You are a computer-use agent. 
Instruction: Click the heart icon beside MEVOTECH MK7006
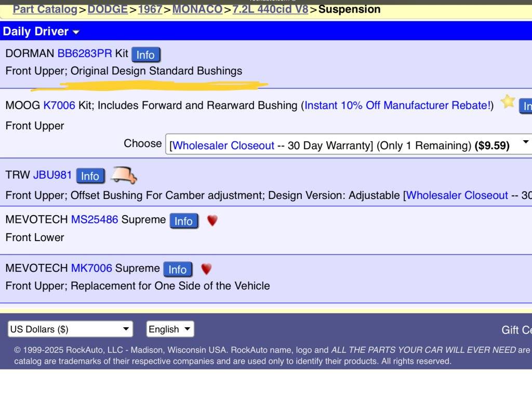point(206,269)
